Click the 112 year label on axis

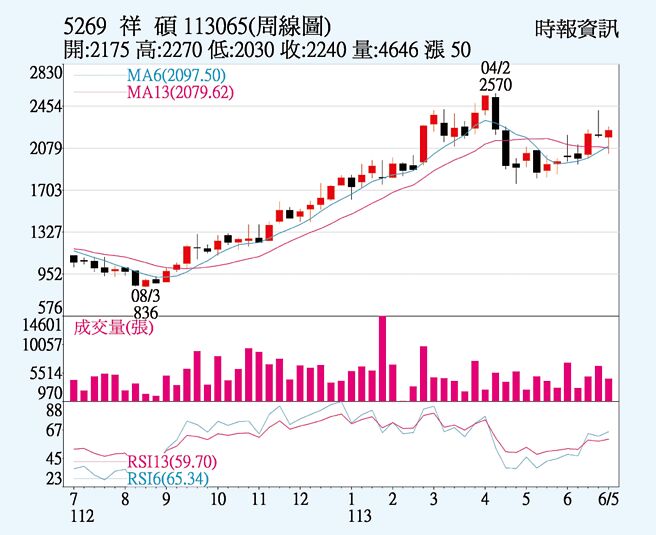73,515
